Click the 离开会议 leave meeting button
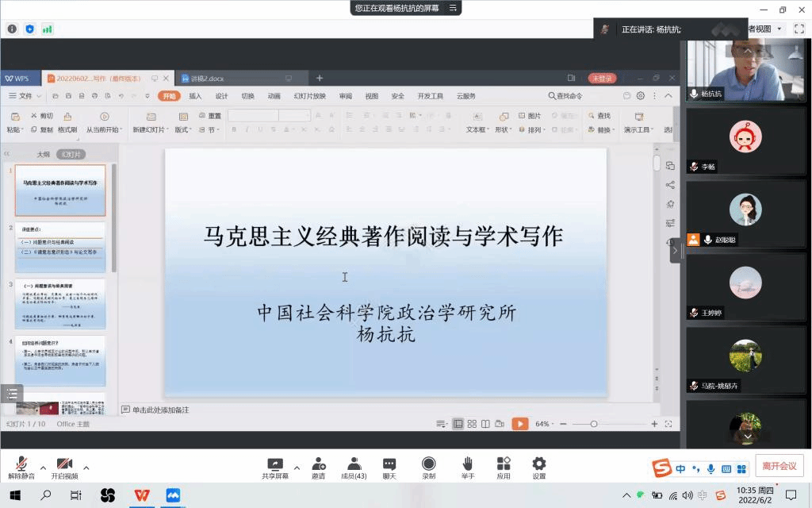Image resolution: width=812 pixels, height=508 pixels. [779, 466]
